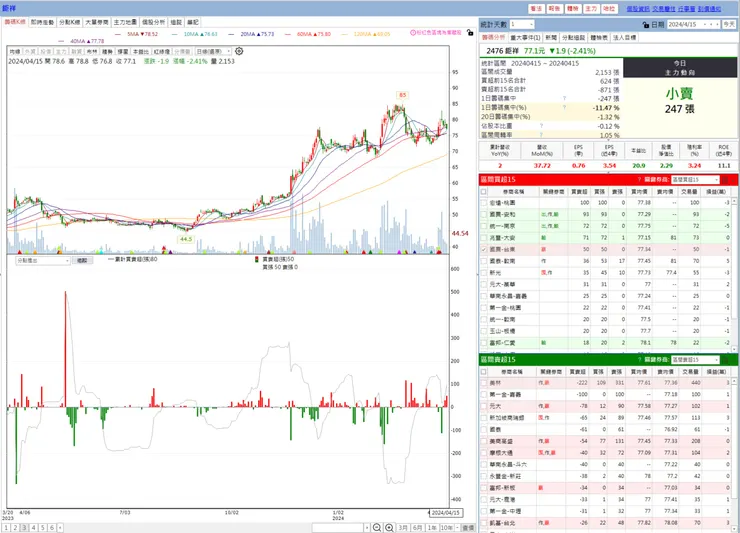The height and width of the screenshot is (533, 740).
Task: Click the lock icon beside 日期
Action: coord(646,25)
